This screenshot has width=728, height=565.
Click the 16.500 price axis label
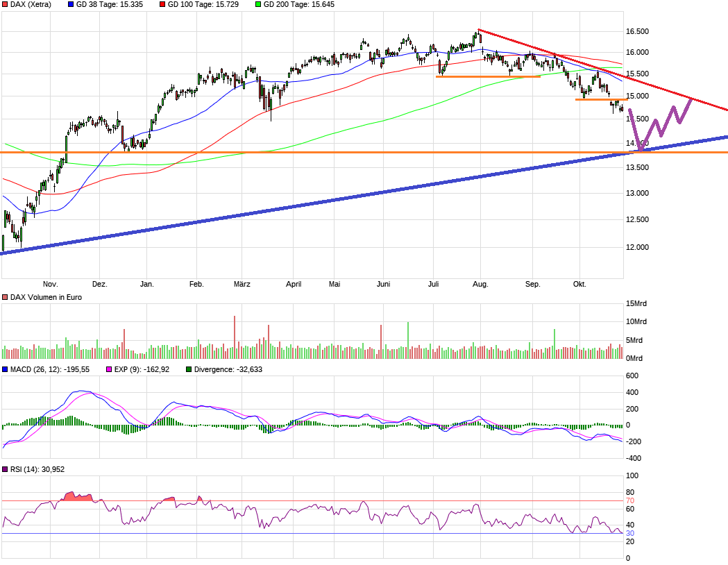pos(638,31)
